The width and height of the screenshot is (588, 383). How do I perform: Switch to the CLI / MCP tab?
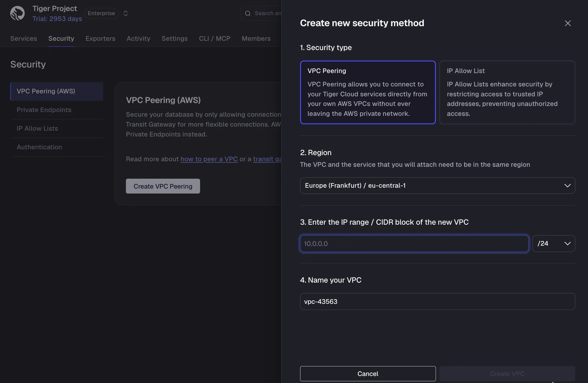tap(215, 38)
